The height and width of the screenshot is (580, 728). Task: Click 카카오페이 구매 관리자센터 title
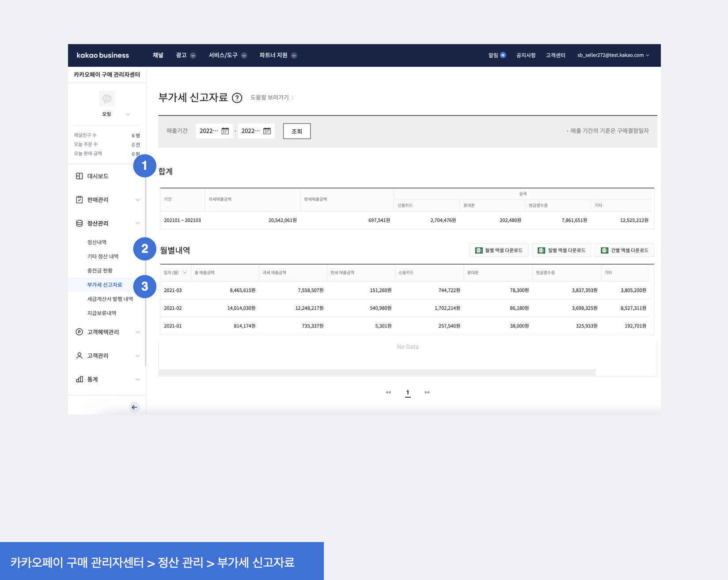[107, 75]
